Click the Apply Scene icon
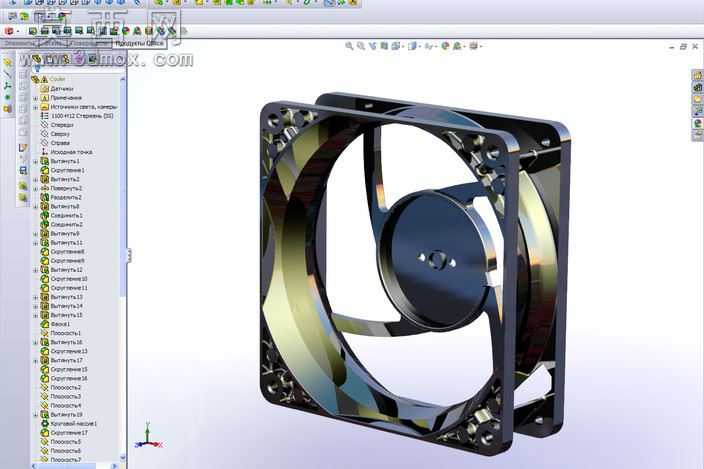The width and height of the screenshot is (704, 469). click(457, 46)
